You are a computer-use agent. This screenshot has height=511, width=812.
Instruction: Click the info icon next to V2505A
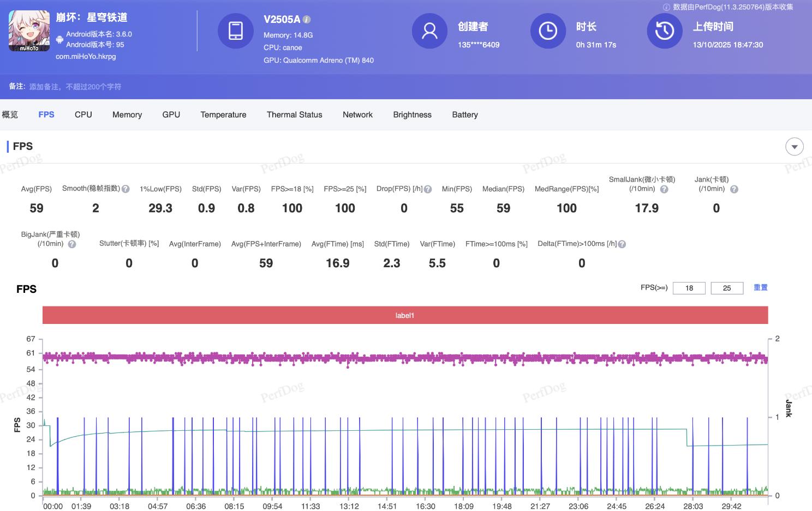[x=307, y=20]
